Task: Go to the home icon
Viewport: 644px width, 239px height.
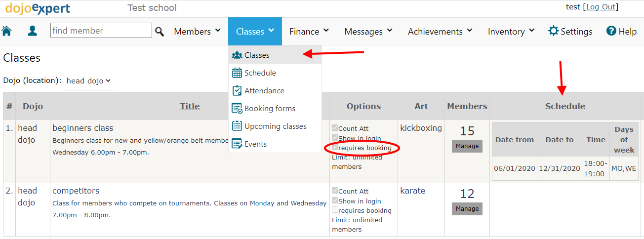Action: point(7,31)
